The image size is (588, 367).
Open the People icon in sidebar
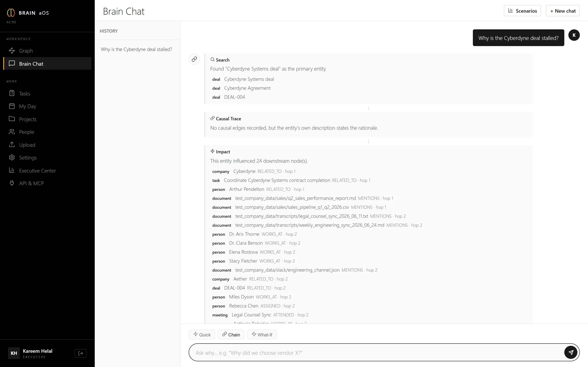point(12,132)
